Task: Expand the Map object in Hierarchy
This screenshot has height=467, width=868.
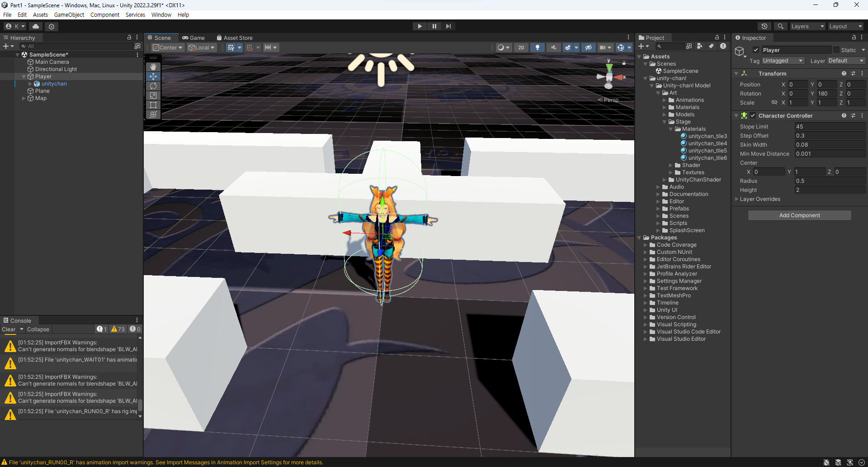Action: coord(24,98)
